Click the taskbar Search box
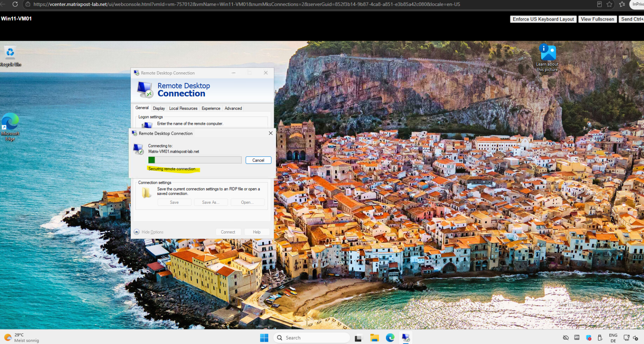This screenshot has width=644, height=344. (x=312, y=338)
